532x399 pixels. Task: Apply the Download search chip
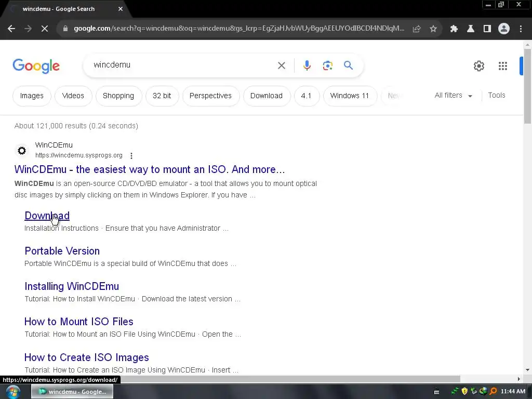click(x=267, y=96)
